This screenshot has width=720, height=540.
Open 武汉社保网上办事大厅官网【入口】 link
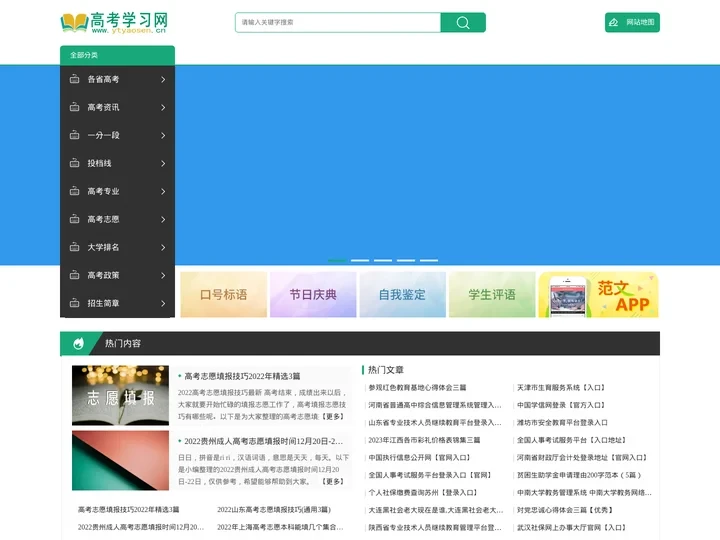(x=572, y=528)
